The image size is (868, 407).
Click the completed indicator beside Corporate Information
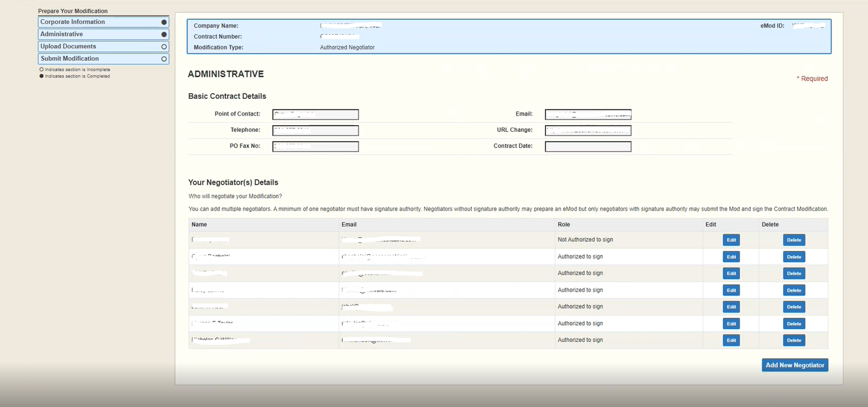164,22
